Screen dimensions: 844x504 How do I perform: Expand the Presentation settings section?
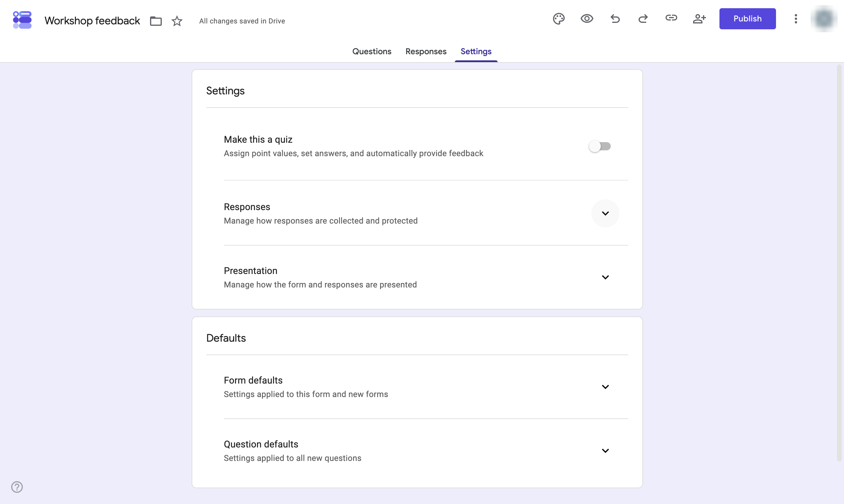coord(605,277)
